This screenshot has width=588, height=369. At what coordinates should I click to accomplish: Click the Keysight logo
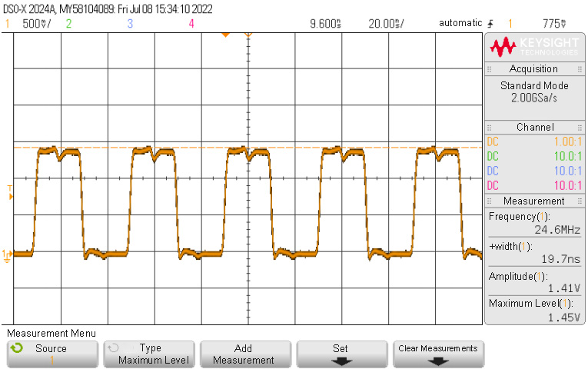click(535, 47)
